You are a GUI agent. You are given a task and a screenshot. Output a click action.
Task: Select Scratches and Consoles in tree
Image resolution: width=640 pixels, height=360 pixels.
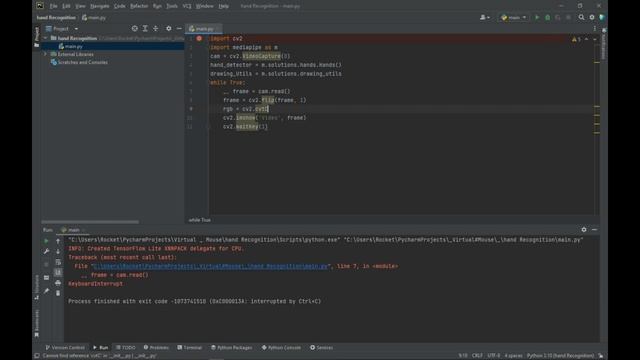(83, 62)
